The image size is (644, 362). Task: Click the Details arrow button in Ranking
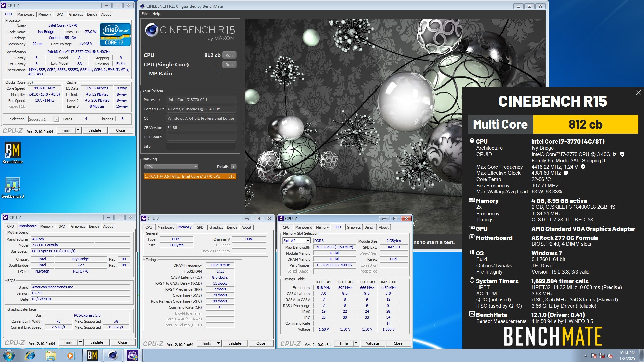pos(234,167)
